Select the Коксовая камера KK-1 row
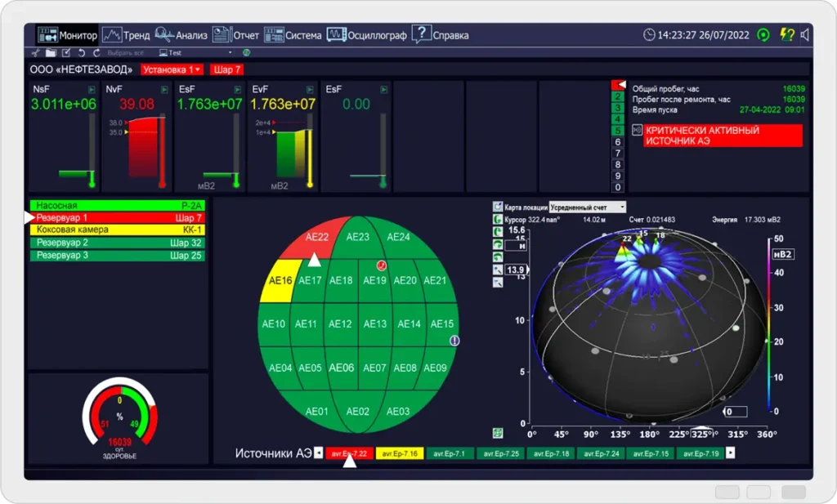Image resolution: width=837 pixels, height=504 pixels. click(x=118, y=230)
